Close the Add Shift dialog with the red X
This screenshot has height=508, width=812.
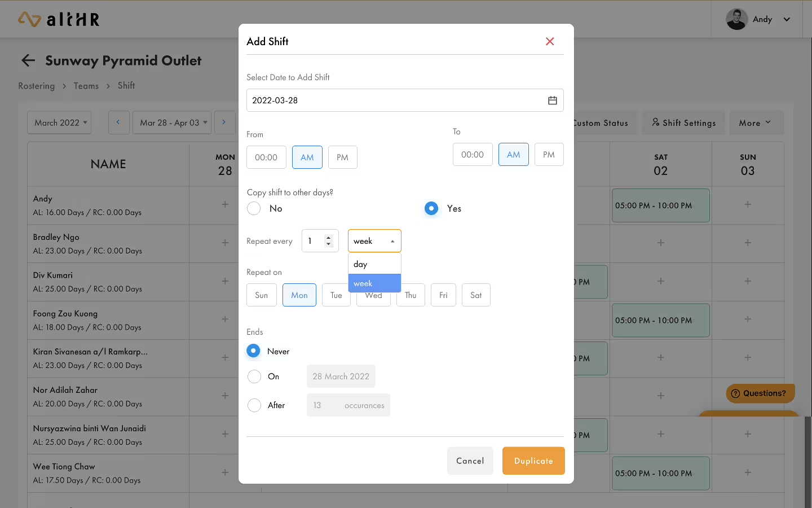(x=550, y=41)
